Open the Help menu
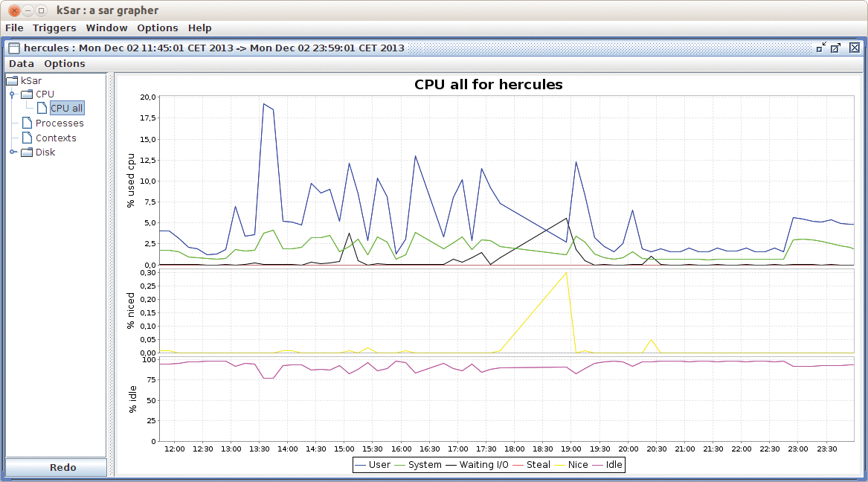 (199, 28)
